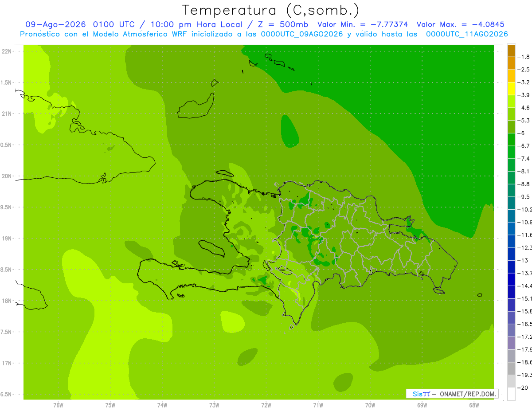Screen dimensions: 532x411
Task: Pick the orange swatch between -1.8 and -2.5
Action: (511, 63)
